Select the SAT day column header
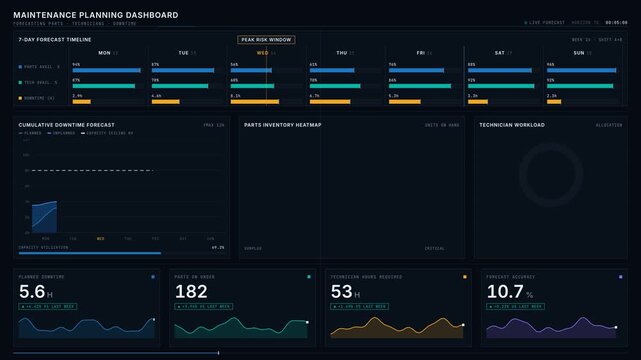Image resolution: width=641 pixels, height=360 pixels. point(503,53)
